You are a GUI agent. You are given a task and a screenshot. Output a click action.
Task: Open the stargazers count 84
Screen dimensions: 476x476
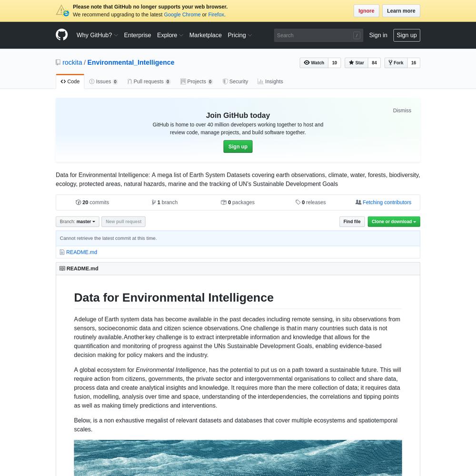tap(374, 63)
